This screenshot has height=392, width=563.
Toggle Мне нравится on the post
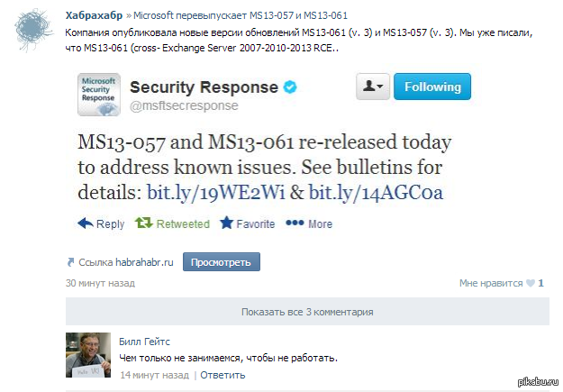(490, 283)
